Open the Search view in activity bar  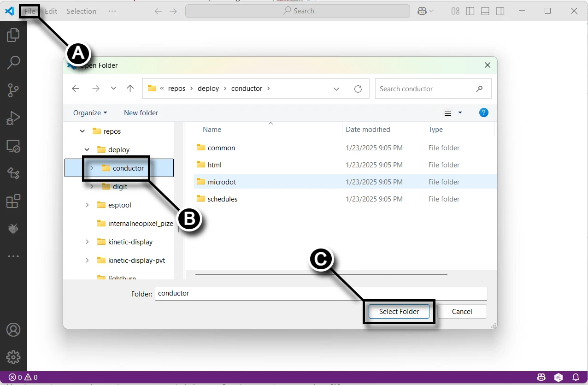point(13,63)
